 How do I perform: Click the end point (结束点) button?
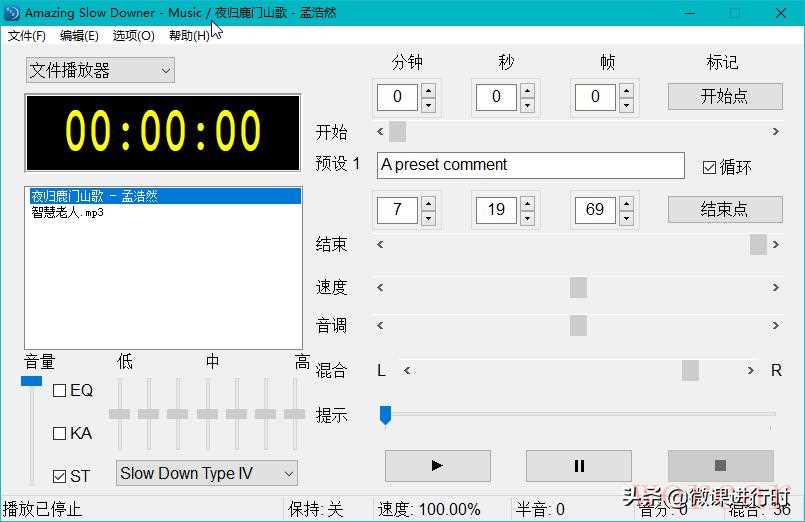point(724,210)
